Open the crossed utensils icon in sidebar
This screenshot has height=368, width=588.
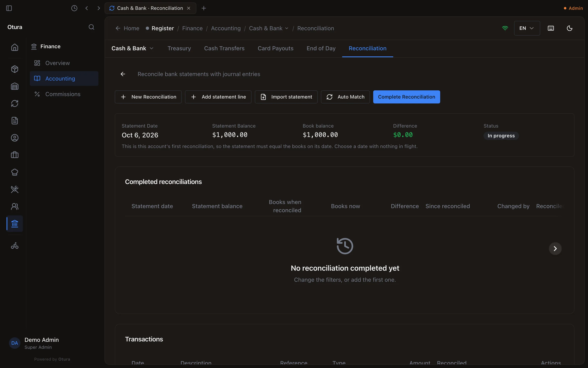14,189
